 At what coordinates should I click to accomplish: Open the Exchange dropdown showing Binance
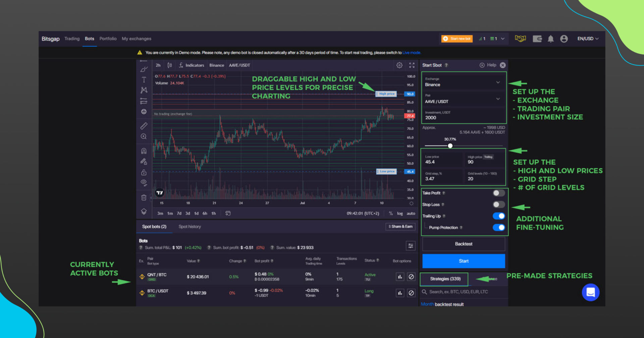point(464,83)
